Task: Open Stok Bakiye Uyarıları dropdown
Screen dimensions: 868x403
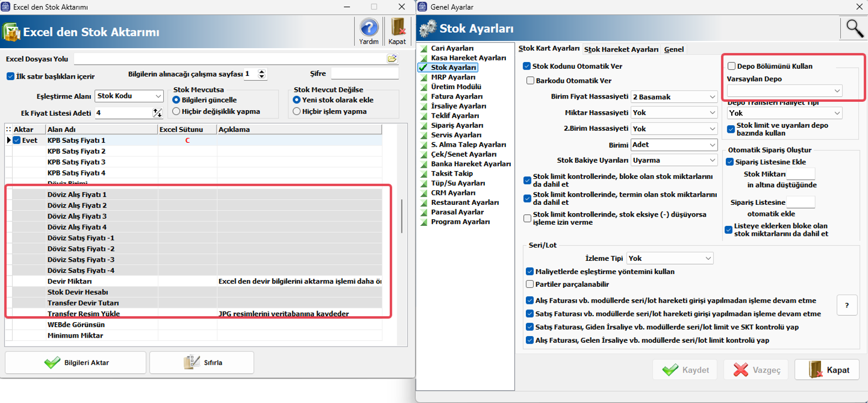Action: pyautogui.click(x=674, y=161)
